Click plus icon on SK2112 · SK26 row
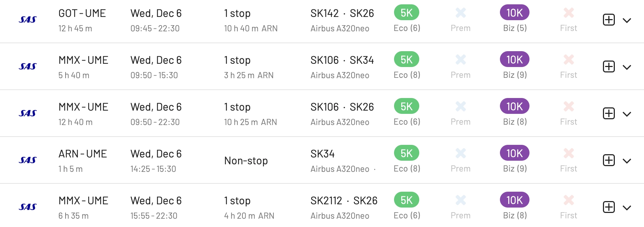This screenshot has width=644, height=227. tap(609, 207)
